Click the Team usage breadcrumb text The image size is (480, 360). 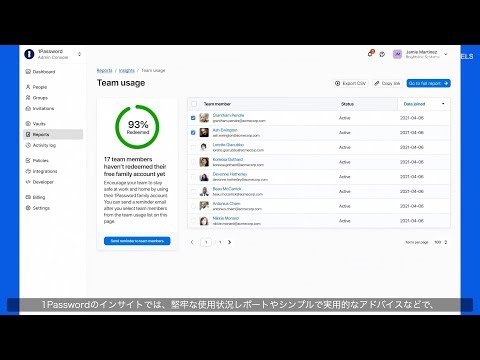[153, 70]
